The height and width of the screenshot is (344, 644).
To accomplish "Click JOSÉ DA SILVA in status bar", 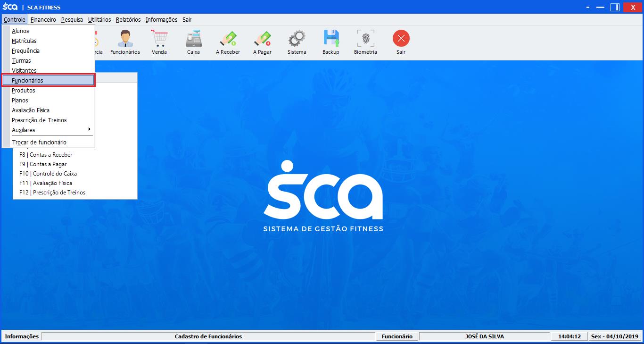I will point(484,336).
